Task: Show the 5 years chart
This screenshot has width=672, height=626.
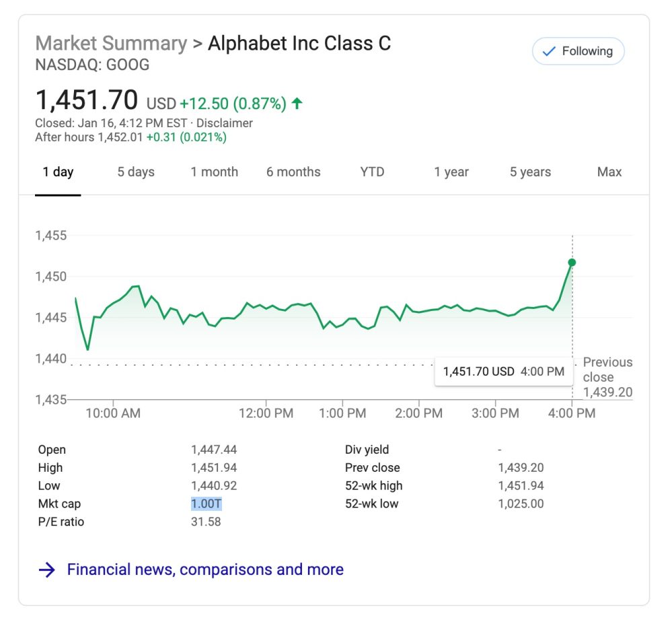Action: (x=530, y=172)
